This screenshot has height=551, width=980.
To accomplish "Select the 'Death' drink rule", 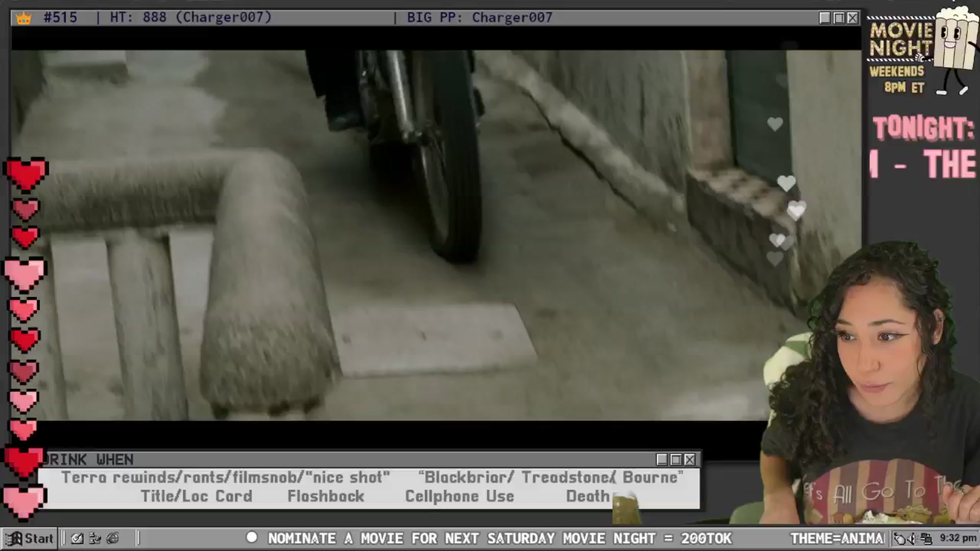I will coord(588,496).
